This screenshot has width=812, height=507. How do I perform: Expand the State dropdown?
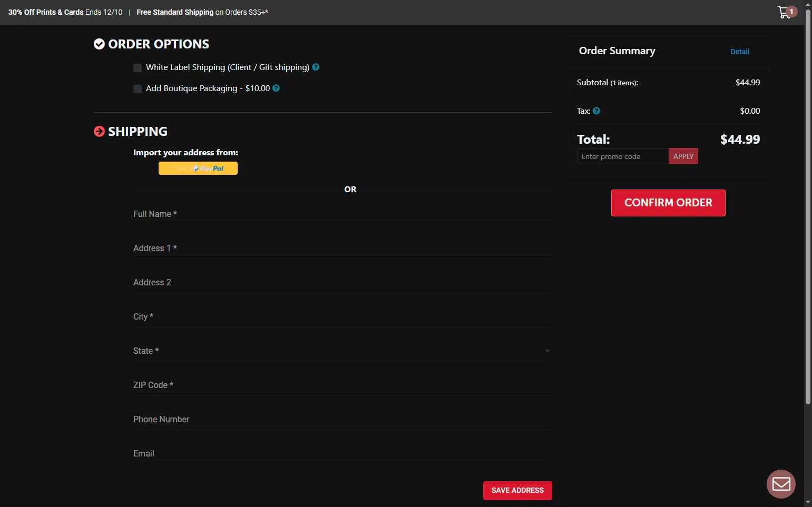coord(341,351)
